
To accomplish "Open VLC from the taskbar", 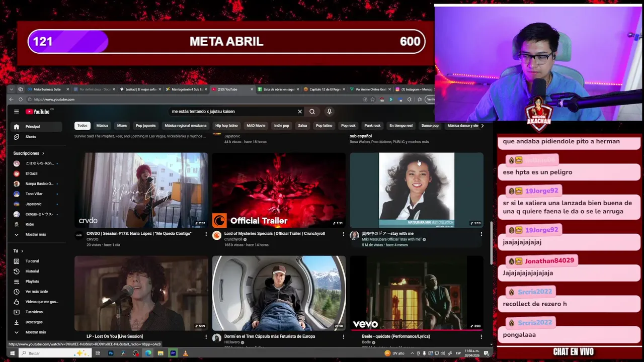I will (x=185, y=353).
